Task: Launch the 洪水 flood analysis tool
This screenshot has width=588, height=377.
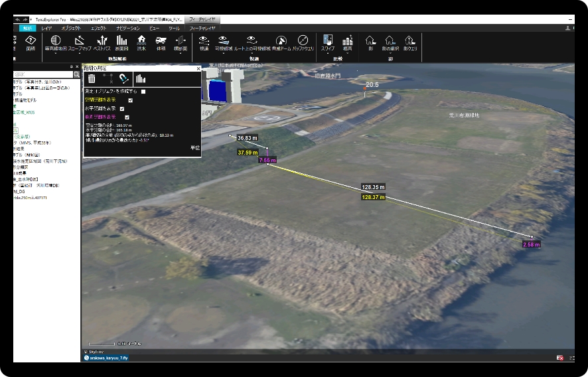Action: tap(141, 43)
